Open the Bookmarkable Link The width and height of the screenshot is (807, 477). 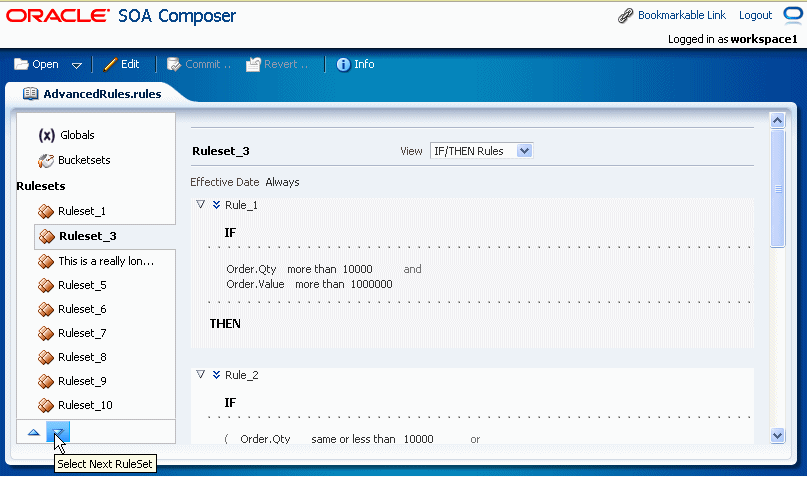[x=681, y=15]
